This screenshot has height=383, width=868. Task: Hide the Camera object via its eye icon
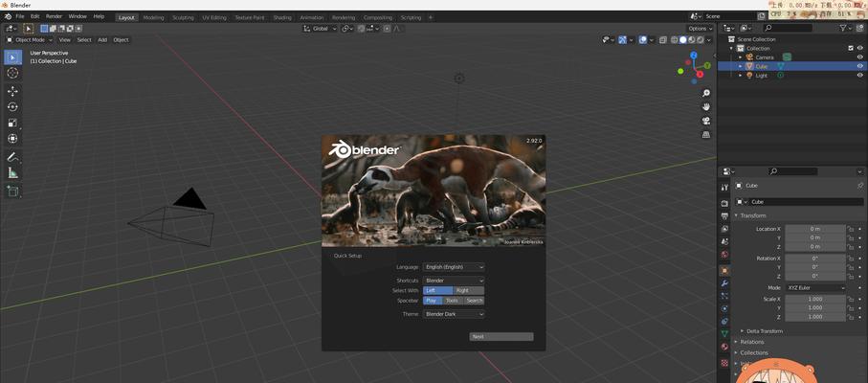[x=859, y=57]
